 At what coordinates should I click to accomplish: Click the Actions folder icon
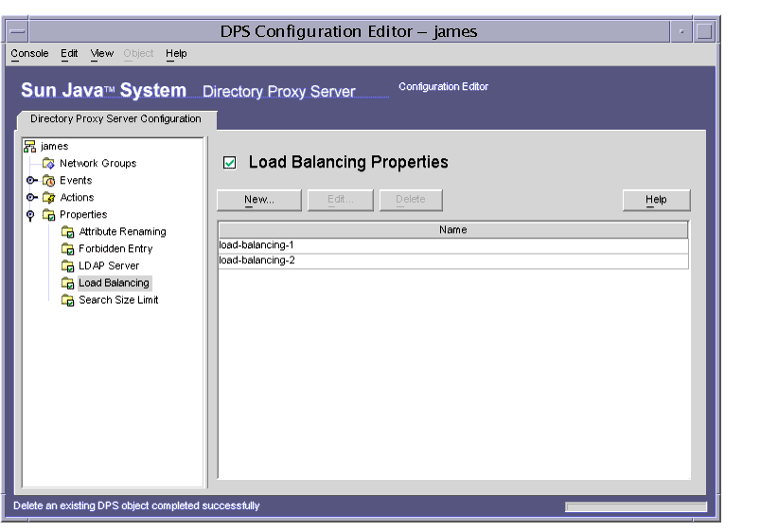tap(48, 198)
